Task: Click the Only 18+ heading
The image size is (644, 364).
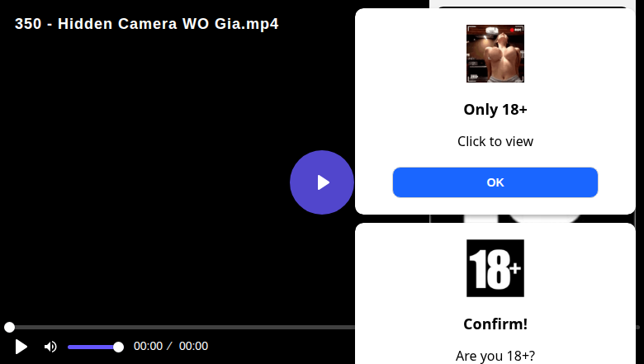Action: pos(495,110)
